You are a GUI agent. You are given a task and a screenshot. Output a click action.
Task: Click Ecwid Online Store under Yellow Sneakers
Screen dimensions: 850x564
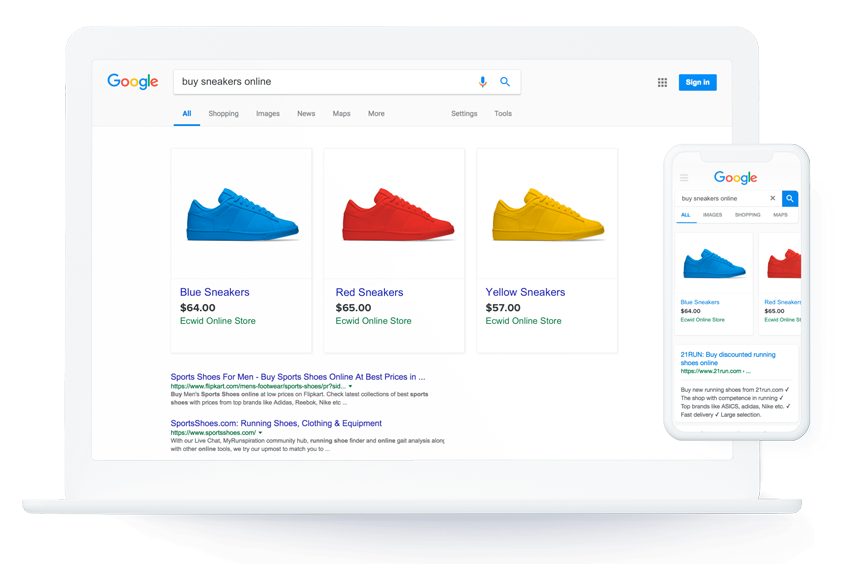(x=523, y=321)
